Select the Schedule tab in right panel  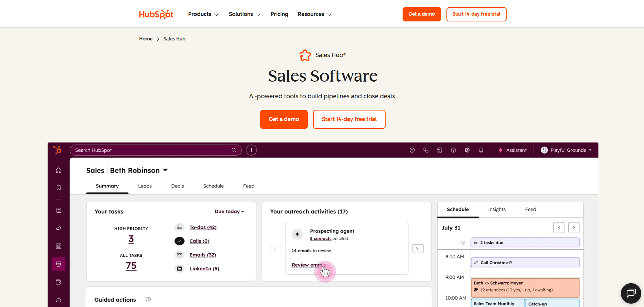458,209
